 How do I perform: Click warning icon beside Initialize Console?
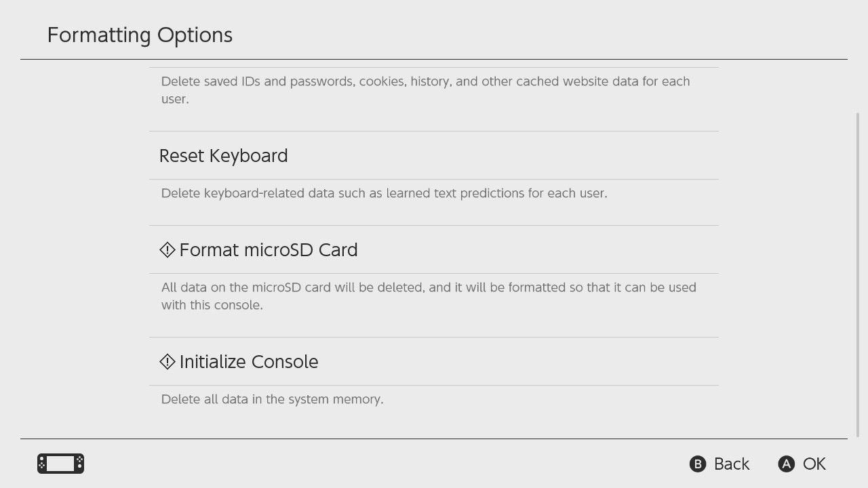(167, 361)
